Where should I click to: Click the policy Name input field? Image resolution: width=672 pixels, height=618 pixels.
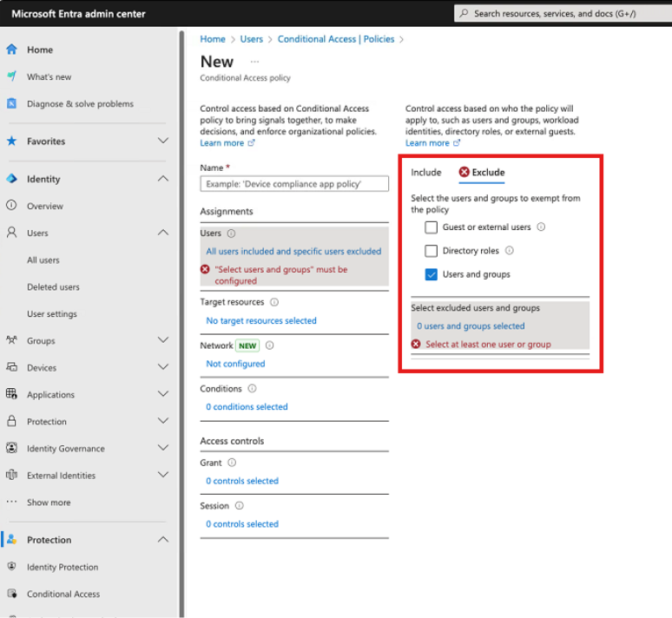tap(294, 184)
